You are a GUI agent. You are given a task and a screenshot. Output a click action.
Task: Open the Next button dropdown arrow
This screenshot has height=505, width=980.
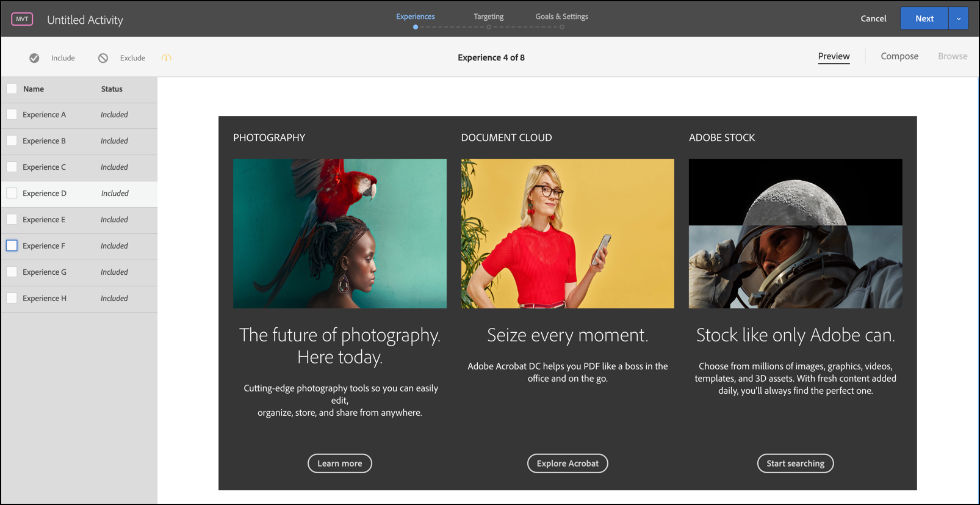(959, 18)
